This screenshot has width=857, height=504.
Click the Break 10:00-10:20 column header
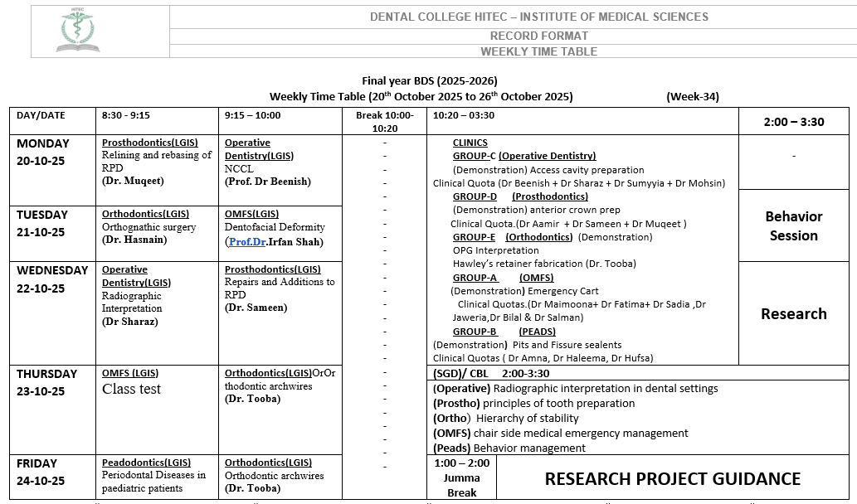tap(383, 122)
